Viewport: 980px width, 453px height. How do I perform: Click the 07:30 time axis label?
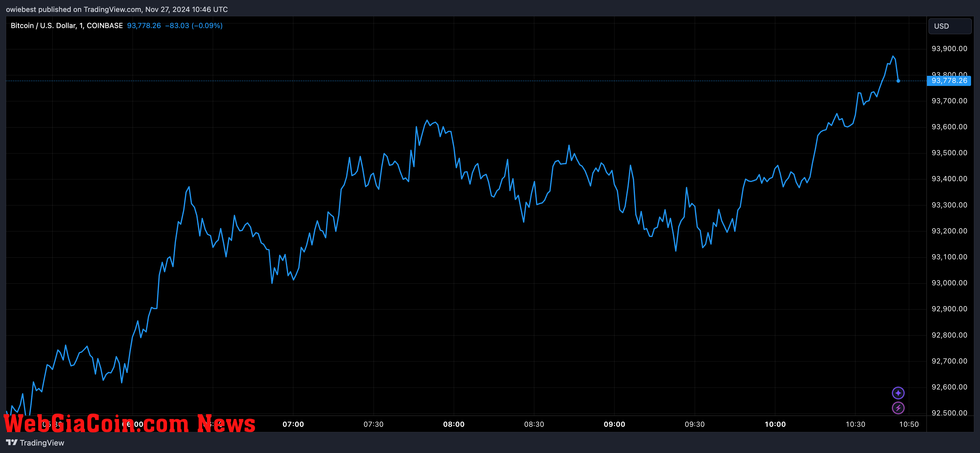click(x=373, y=424)
